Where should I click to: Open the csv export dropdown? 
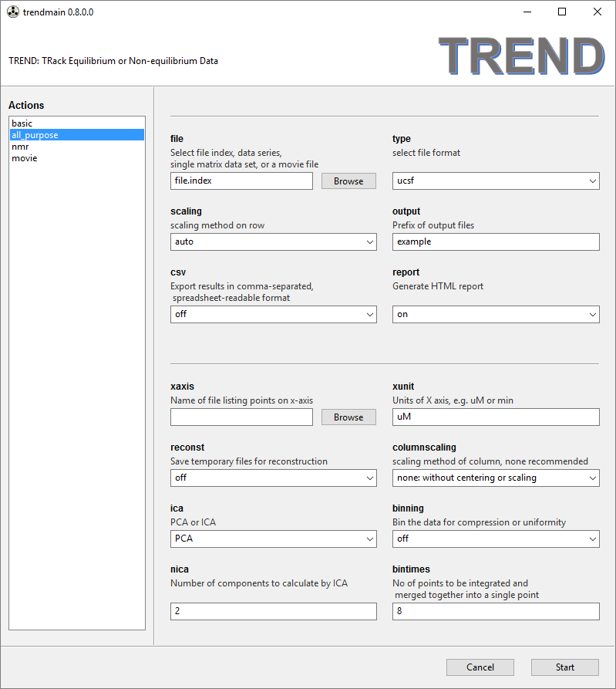pyautogui.click(x=273, y=314)
